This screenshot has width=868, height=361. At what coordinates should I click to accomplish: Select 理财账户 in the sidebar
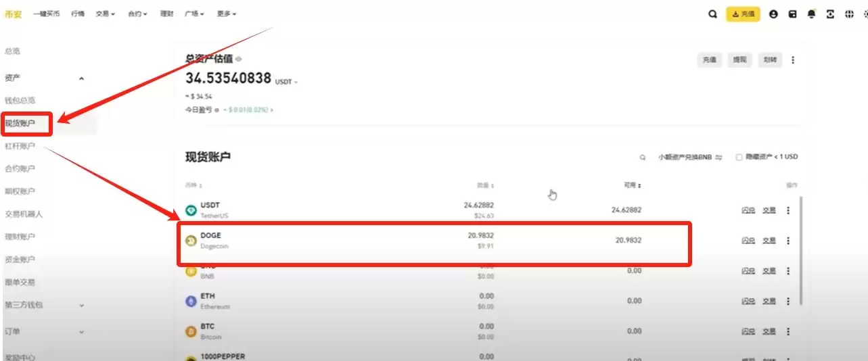[20, 237]
